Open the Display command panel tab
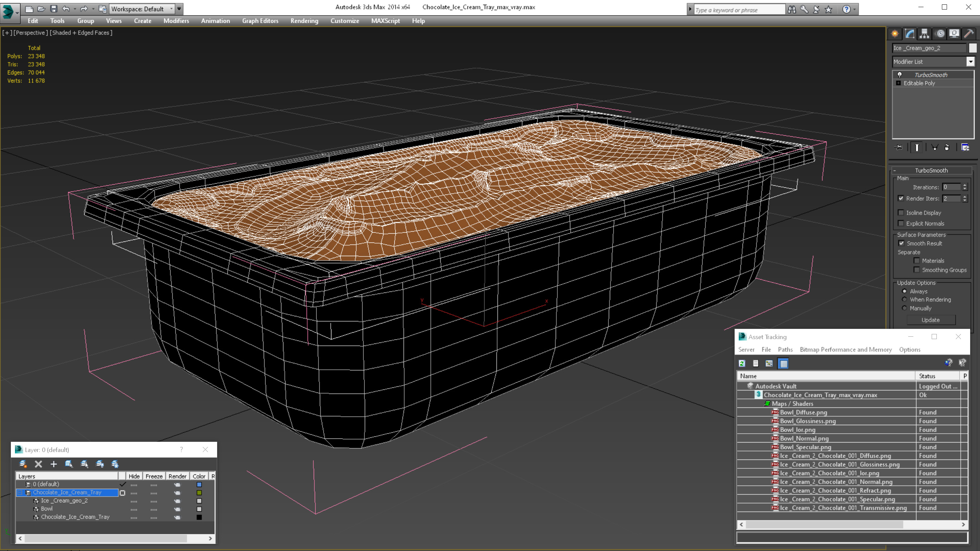The image size is (980, 551). 954,34
